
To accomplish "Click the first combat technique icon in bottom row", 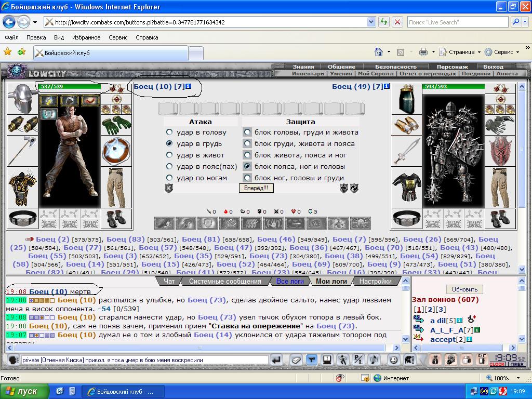I will (164, 223).
